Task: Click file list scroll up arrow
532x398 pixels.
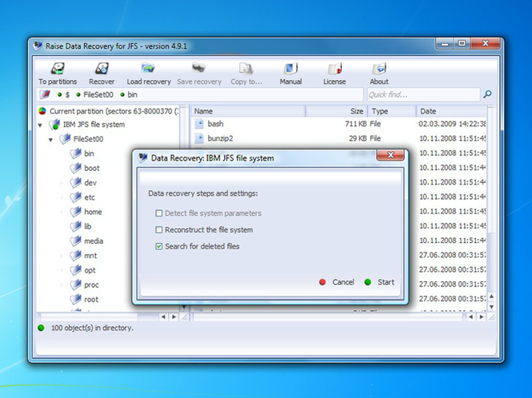Action: coord(492,297)
